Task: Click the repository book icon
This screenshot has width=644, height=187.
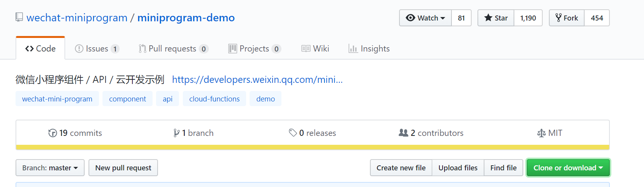Action: coord(19,17)
